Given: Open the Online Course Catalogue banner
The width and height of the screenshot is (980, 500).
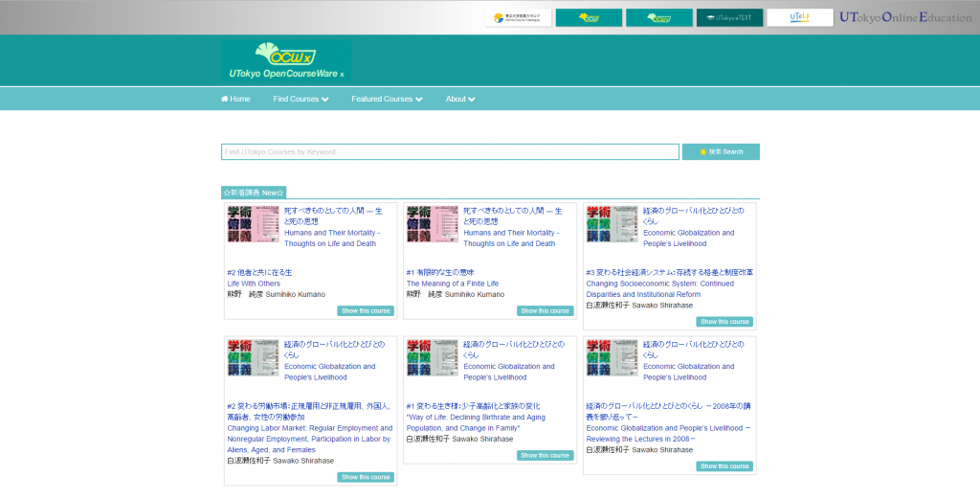Looking at the screenshot, I should (518, 17).
